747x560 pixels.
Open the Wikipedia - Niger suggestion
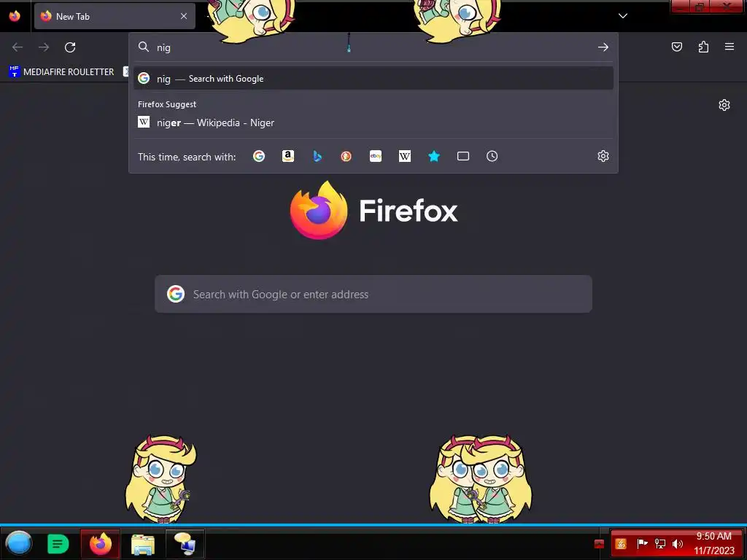[x=373, y=122]
